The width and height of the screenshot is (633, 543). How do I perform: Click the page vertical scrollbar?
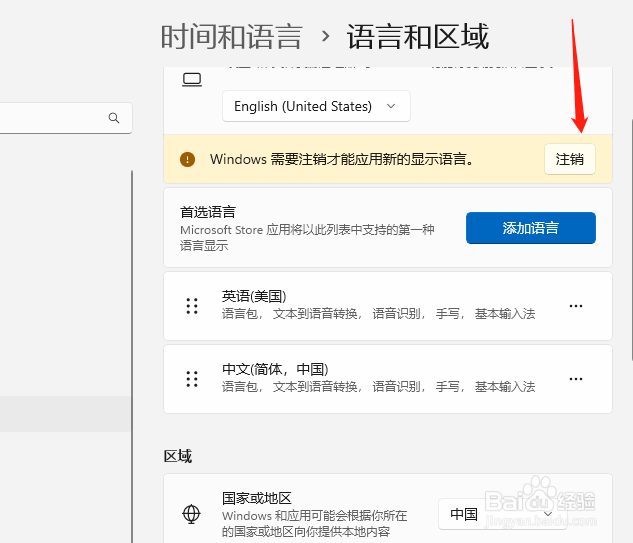point(631,239)
